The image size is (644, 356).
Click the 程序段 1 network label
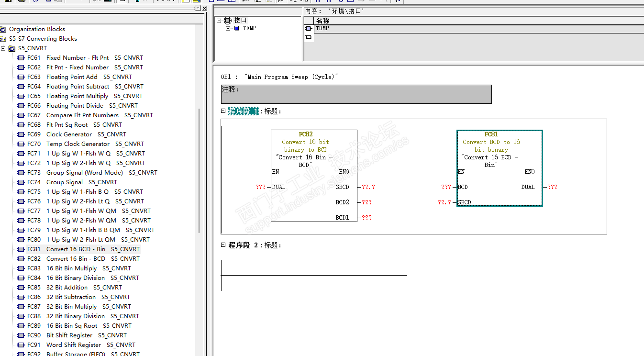pyautogui.click(x=243, y=111)
